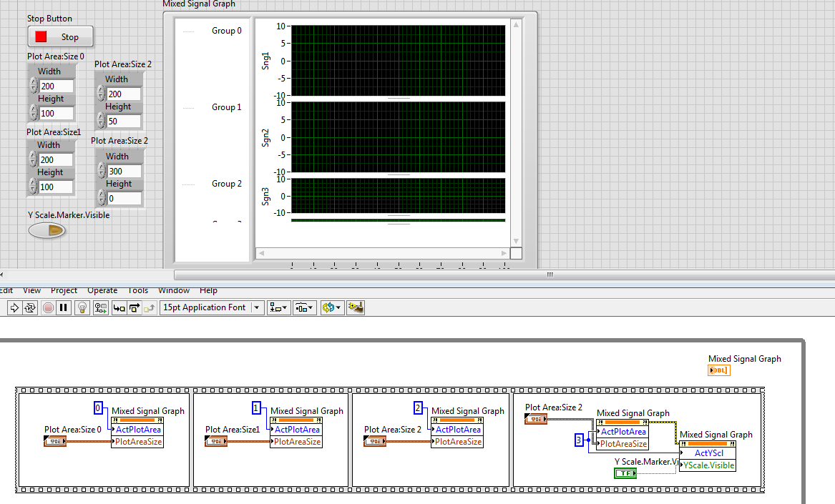Image resolution: width=835 pixels, height=504 pixels.
Task: Select the ActYScl property item
Action: pos(709,453)
